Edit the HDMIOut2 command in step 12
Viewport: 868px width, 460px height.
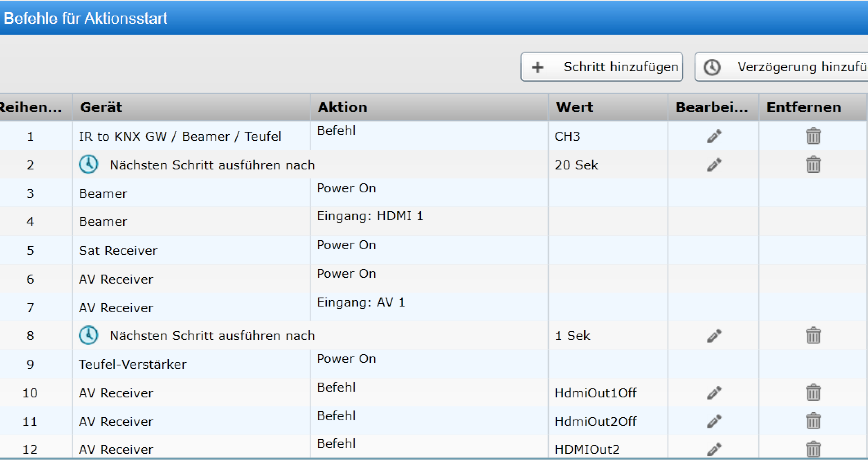click(x=713, y=449)
